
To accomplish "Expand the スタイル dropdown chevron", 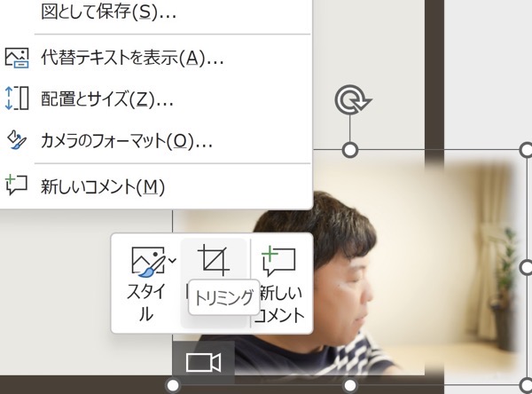I will point(172,261).
